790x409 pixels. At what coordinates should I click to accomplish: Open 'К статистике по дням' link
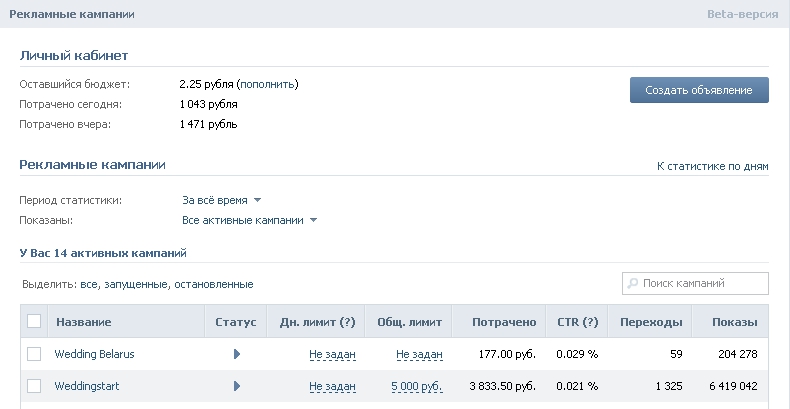click(712, 166)
